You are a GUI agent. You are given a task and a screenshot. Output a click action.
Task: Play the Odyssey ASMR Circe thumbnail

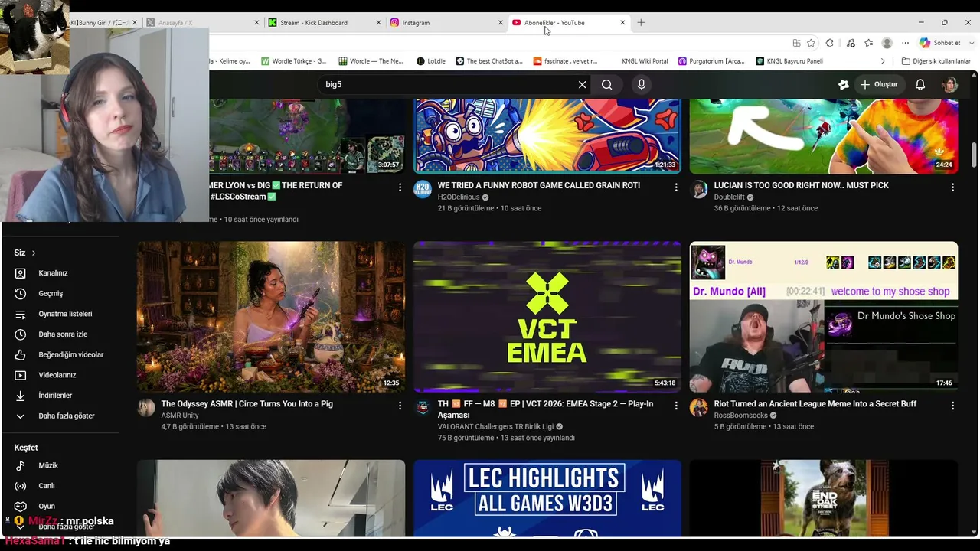coord(271,317)
